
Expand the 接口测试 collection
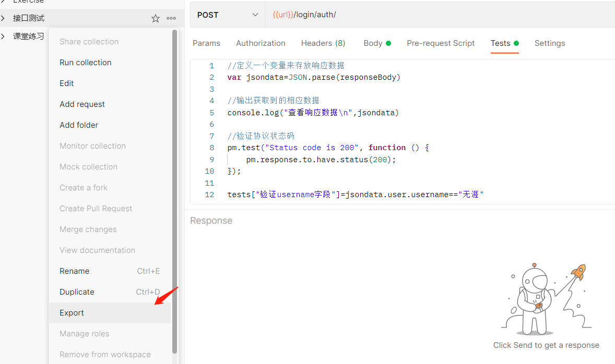(x=3, y=18)
